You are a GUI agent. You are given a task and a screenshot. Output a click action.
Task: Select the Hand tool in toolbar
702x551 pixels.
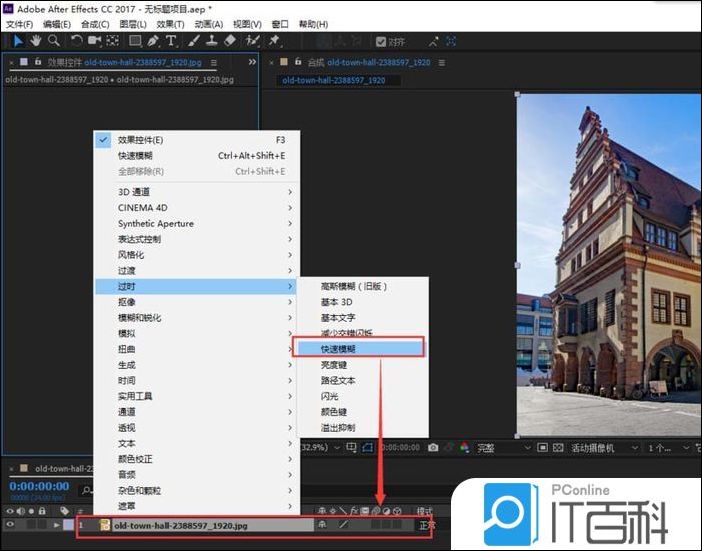(x=35, y=41)
